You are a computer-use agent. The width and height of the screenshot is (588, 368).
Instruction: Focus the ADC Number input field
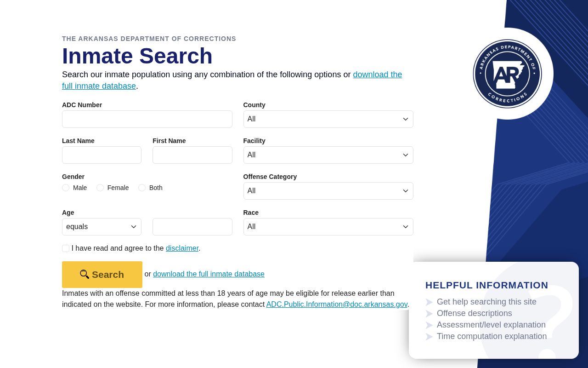[147, 119]
